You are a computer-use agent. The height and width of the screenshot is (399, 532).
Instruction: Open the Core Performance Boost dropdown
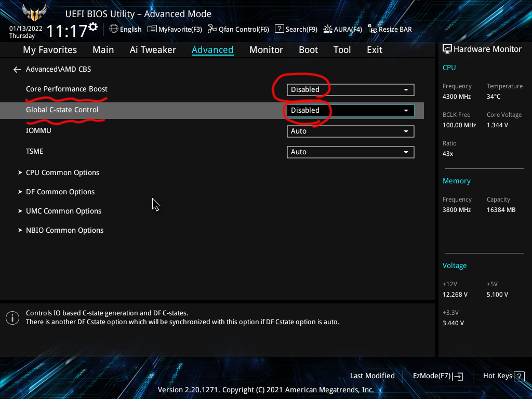point(351,90)
